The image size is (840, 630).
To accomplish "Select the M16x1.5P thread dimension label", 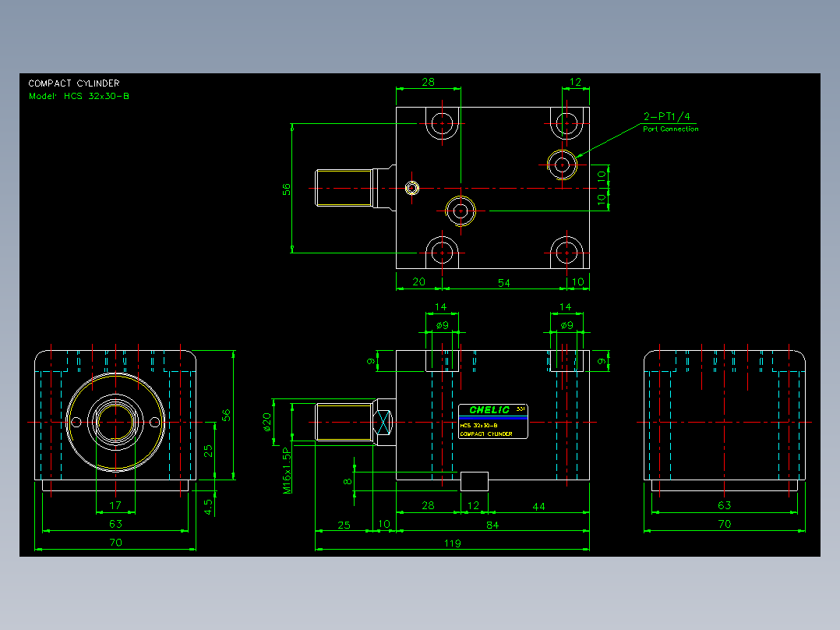I will [x=287, y=471].
